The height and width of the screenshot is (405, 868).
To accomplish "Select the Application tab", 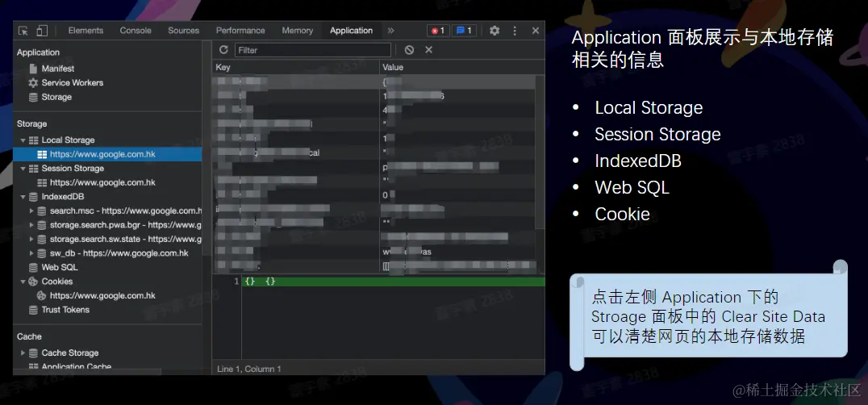I will [x=351, y=31].
